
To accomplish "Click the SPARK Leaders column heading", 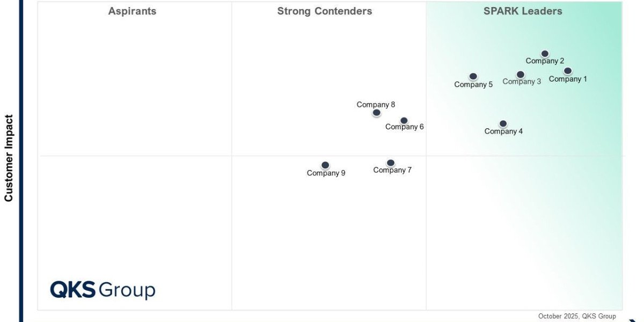I will pos(523,11).
